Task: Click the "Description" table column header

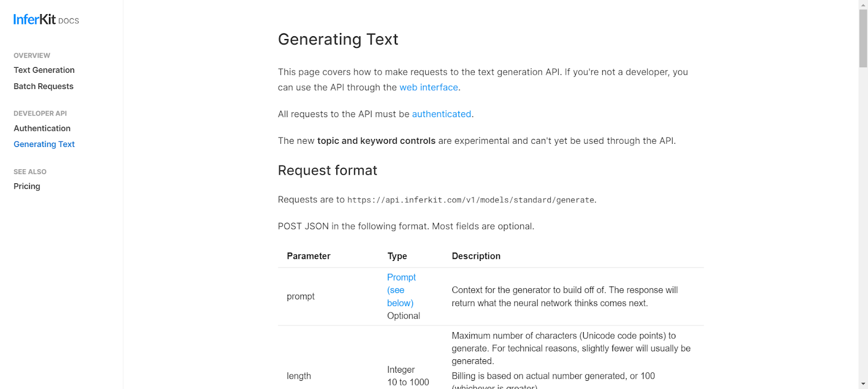Action: point(476,256)
